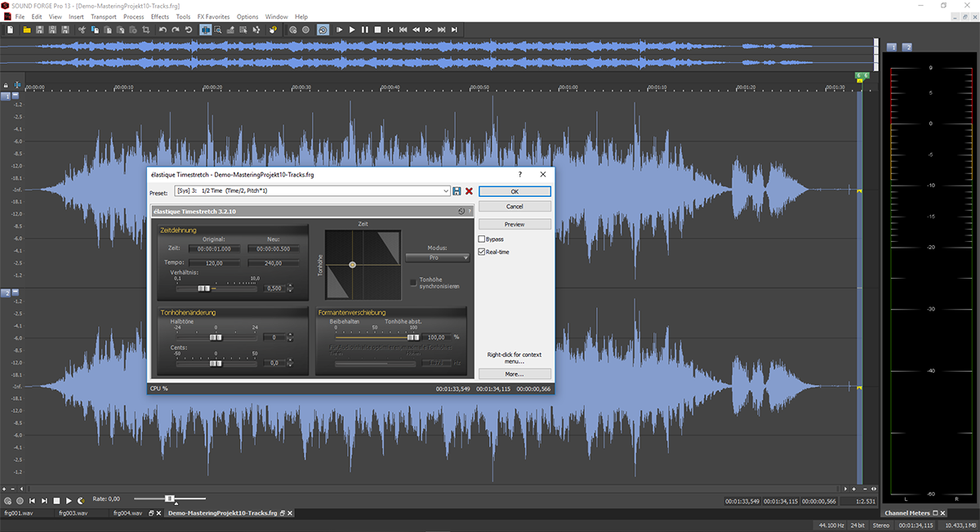Screen dimensions: 980x532
Task: Click the channel 2 meter toggle
Action: [x=907, y=47]
